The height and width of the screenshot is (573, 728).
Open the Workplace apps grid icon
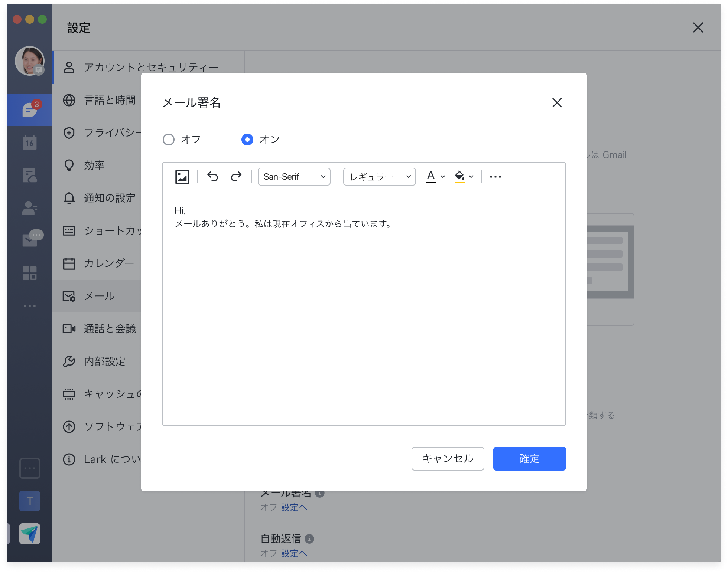point(30,273)
